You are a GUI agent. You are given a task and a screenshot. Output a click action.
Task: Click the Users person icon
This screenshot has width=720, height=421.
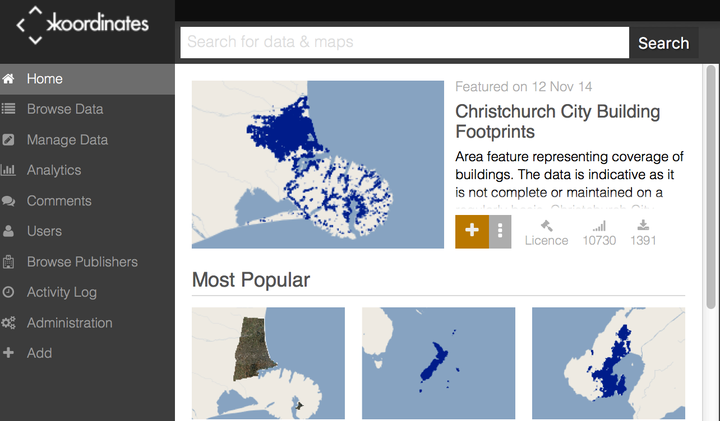[8, 231]
